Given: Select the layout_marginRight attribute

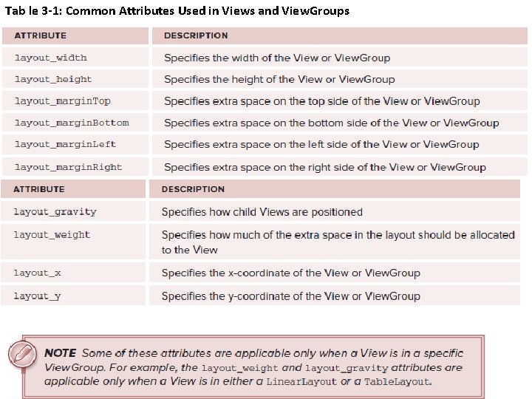Looking at the screenshot, I should coord(68,167).
